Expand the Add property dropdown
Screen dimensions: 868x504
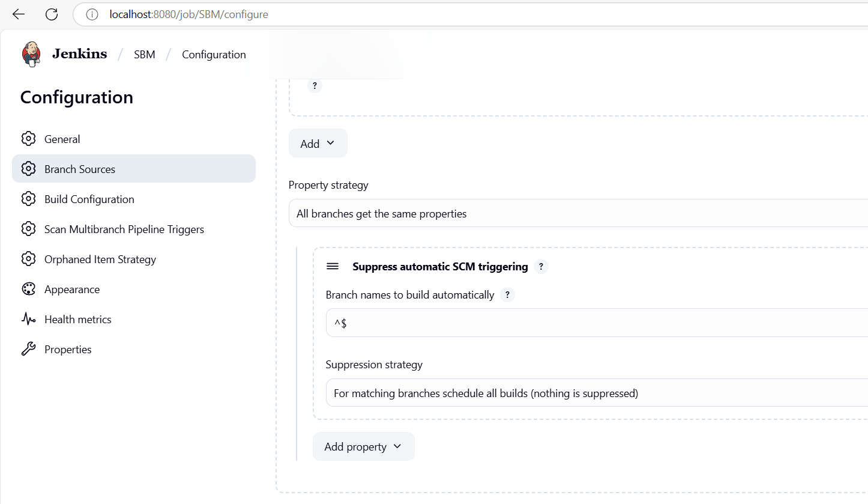(x=363, y=447)
